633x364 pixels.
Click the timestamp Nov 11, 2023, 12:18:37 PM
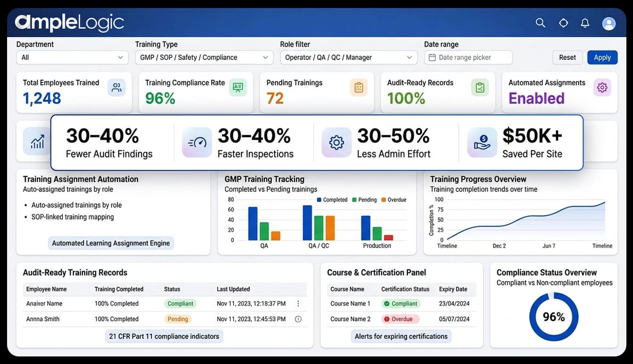[251, 304]
